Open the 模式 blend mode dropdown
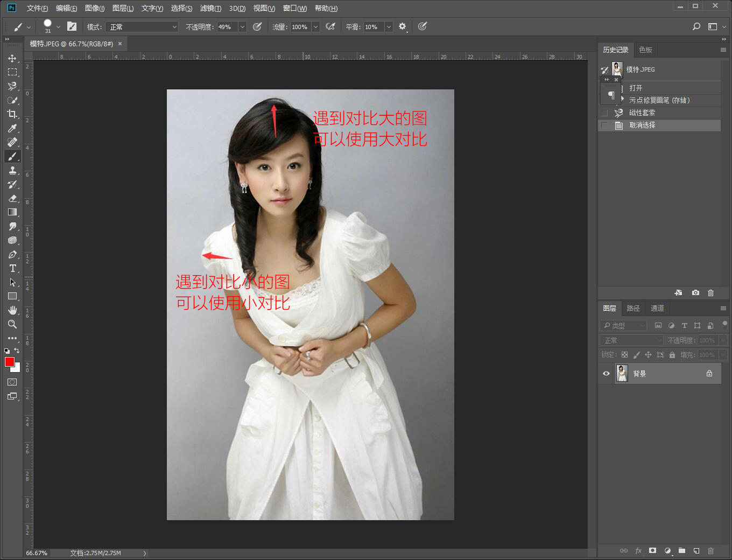The height and width of the screenshot is (560, 732). coord(142,27)
